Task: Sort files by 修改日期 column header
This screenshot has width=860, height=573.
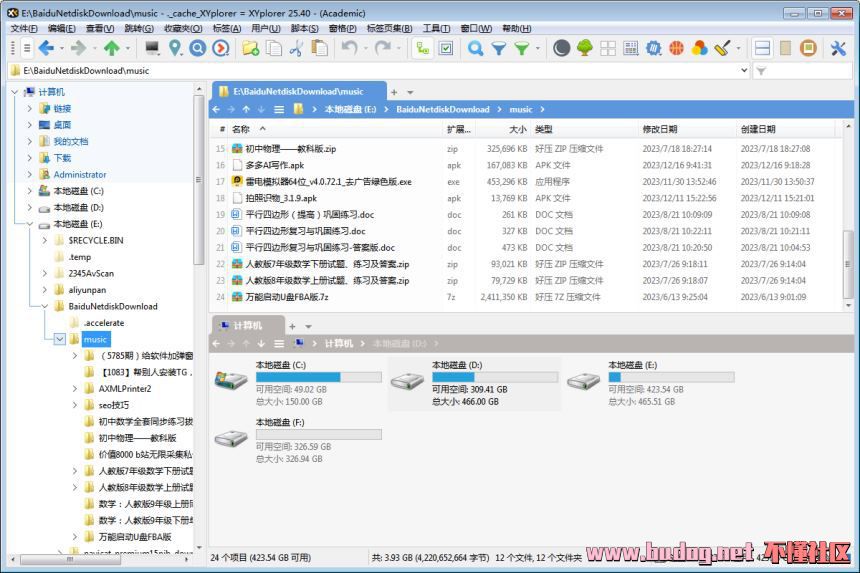Action: point(660,129)
